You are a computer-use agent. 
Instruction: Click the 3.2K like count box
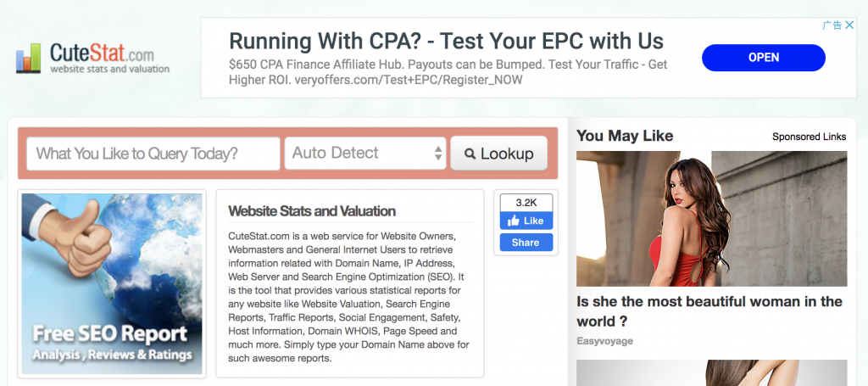tap(526, 203)
